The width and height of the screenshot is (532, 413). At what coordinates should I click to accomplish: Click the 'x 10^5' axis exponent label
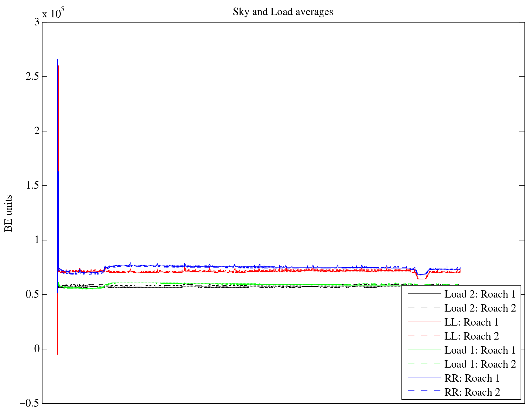53,13
